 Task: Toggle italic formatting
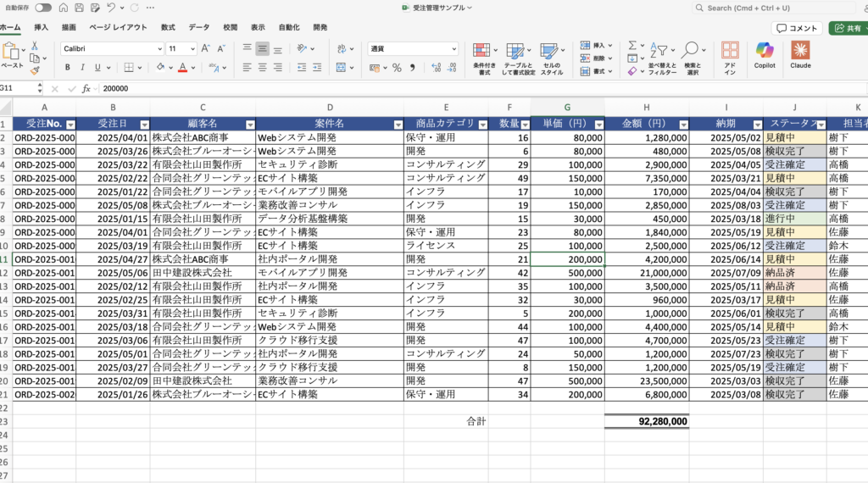point(82,68)
